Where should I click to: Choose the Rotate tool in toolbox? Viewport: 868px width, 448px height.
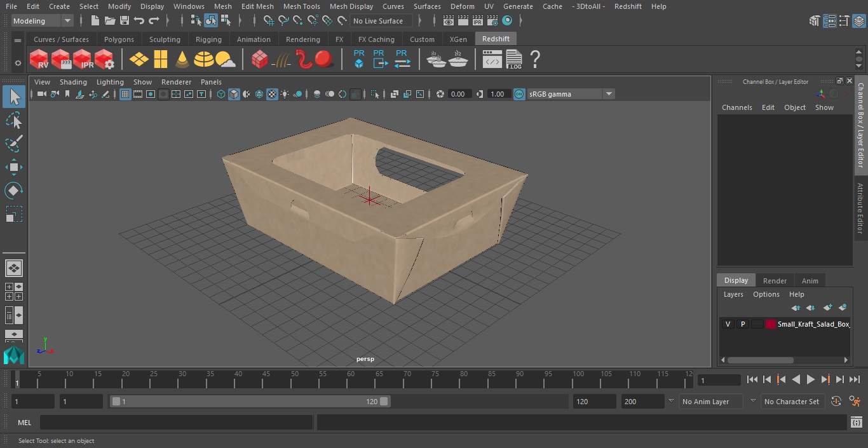pyautogui.click(x=14, y=191)
